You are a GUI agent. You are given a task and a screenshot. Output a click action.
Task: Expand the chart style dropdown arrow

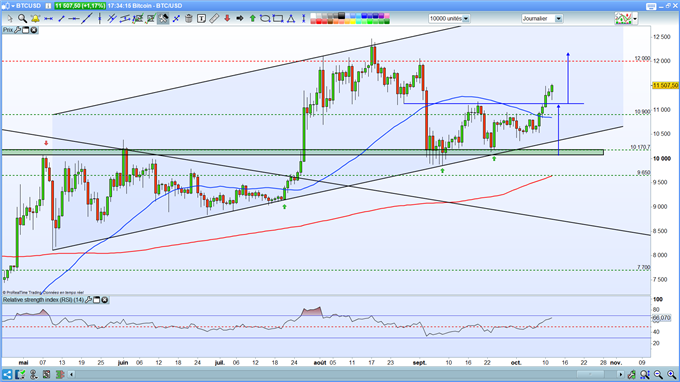(635, 19)
